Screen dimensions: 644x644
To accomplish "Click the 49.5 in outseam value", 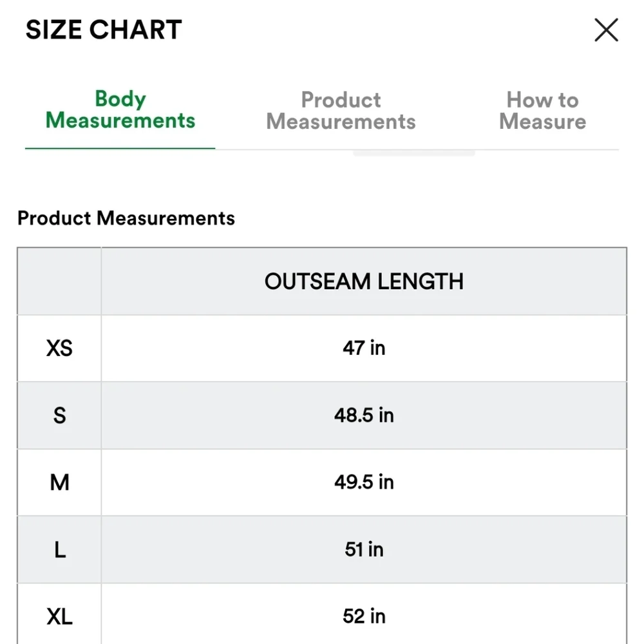I will click(364, 482).
